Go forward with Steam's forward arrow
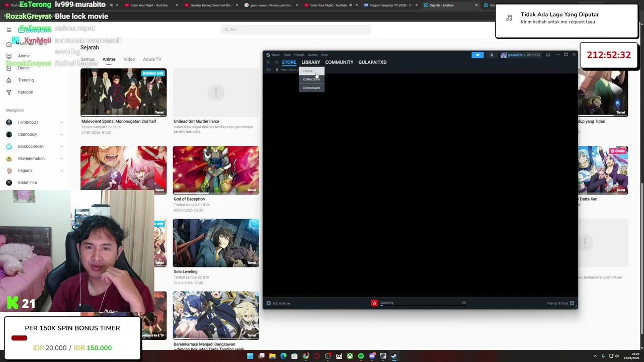The image size is (644, 362). (x=276, y=62)
